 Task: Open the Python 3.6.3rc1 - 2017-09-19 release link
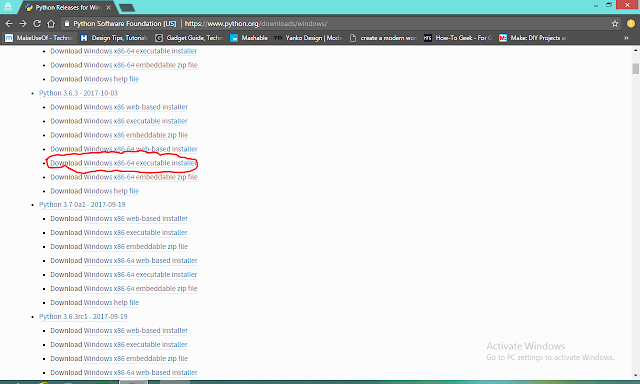tap(83, 316)
